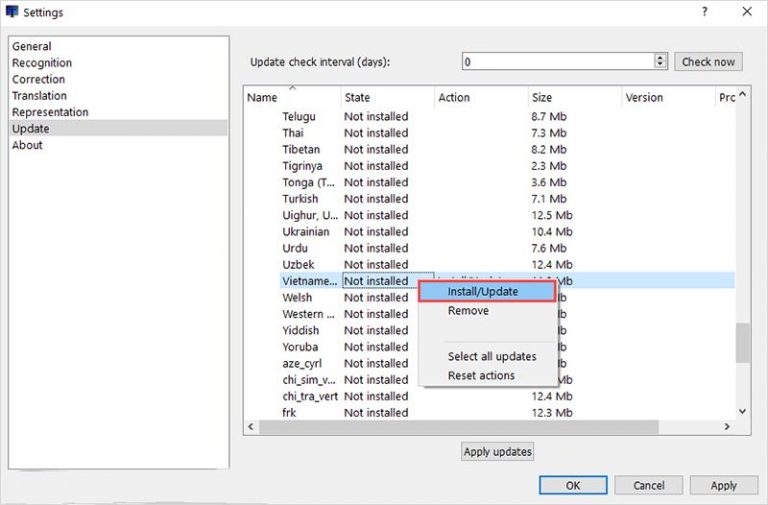The width and height of the screenshot is (768, 505).
Task: Increase update interval with the up stepper arrow
Action: coord(660,57)
